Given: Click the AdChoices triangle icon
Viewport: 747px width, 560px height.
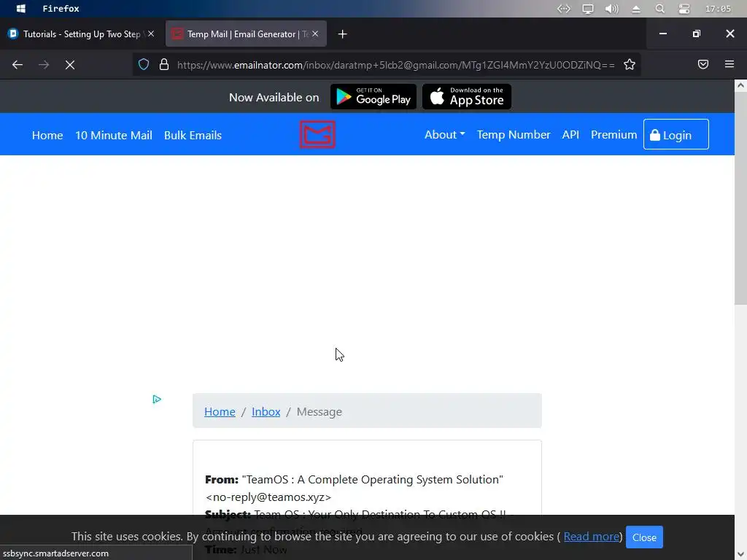Looking at the screenshot, I should coord(157,399).
